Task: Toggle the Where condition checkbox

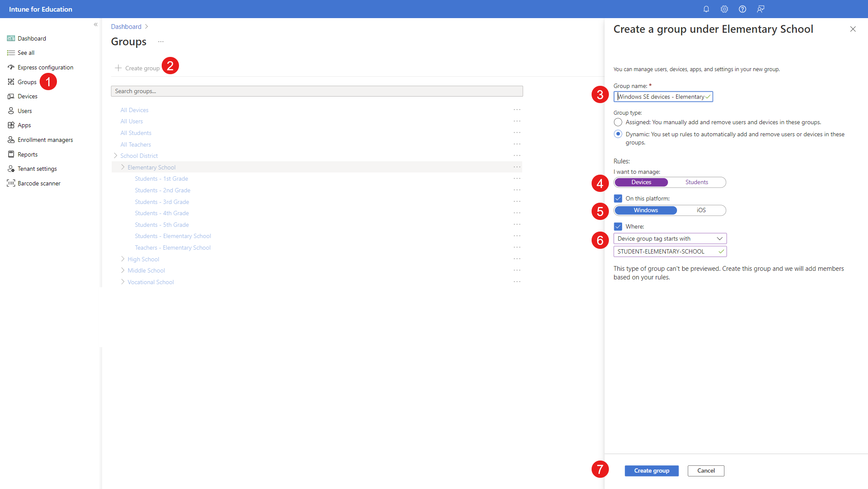Action: tap(619, 226)
